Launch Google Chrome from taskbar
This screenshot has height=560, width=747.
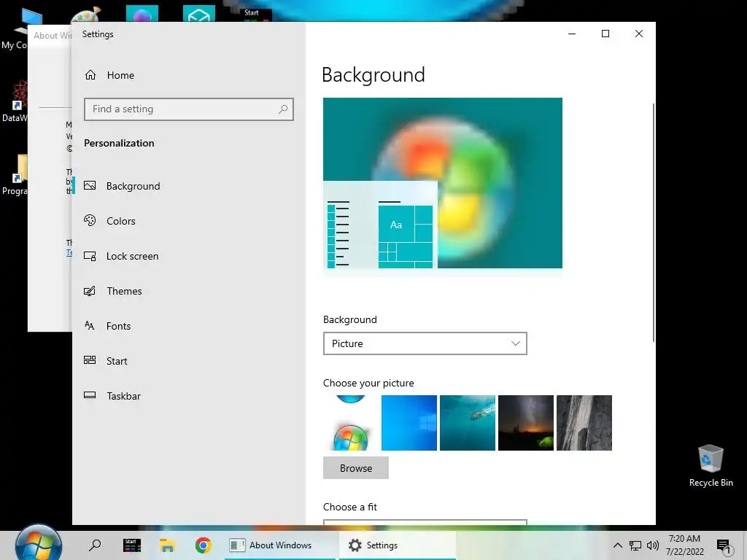coord(204,545)
